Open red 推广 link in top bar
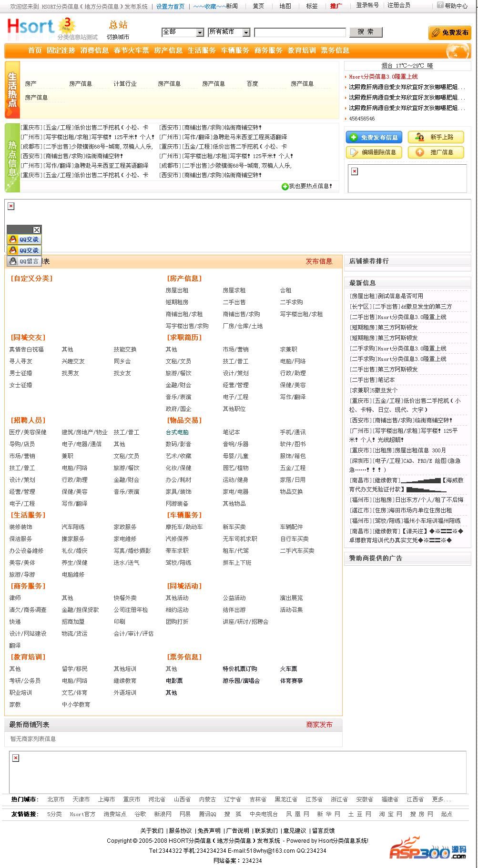Screen dimensions: 478x868 [x=336, y=6]
